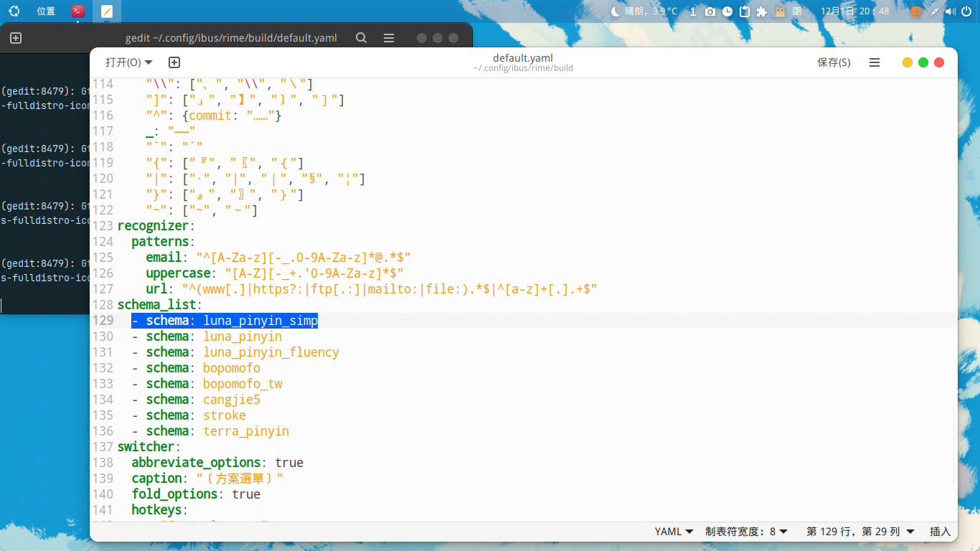This screenshot has width=980, height=551.
Task: Click the default.yaml title in gedit header
Action: pyautogui.click(x=523, y=58)
